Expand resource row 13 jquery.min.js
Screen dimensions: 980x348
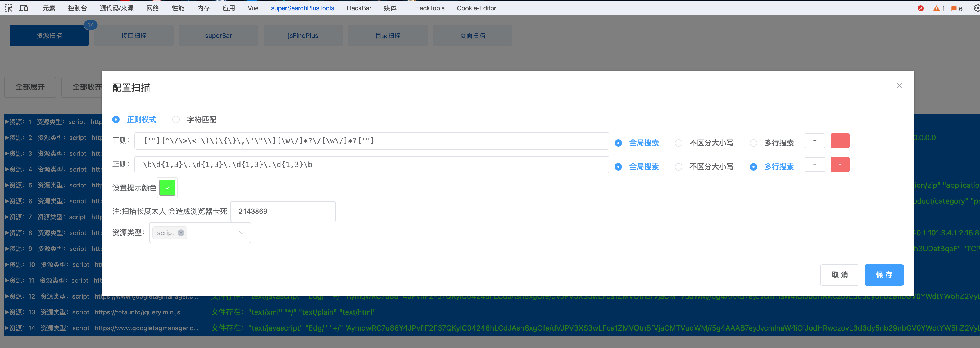pos(7,312)
